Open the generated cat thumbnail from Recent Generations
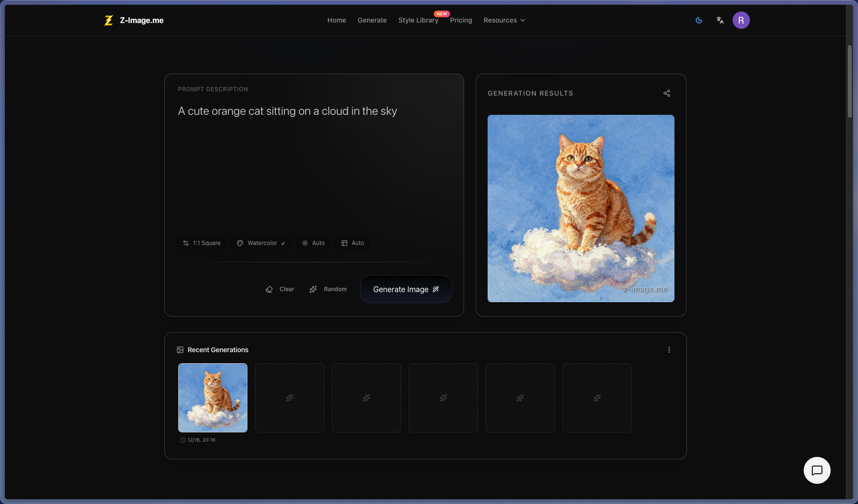858x504 pixels. (213, 398)
